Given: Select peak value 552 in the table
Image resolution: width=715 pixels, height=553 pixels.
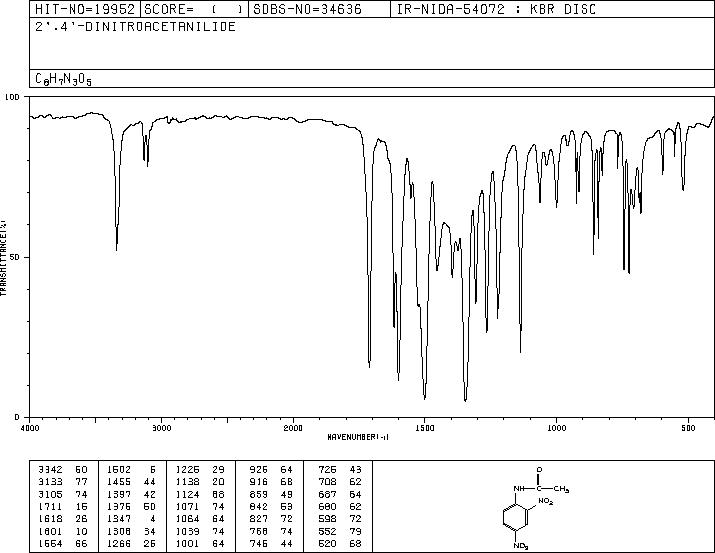Looking at the screenshot, I should 327,531.
